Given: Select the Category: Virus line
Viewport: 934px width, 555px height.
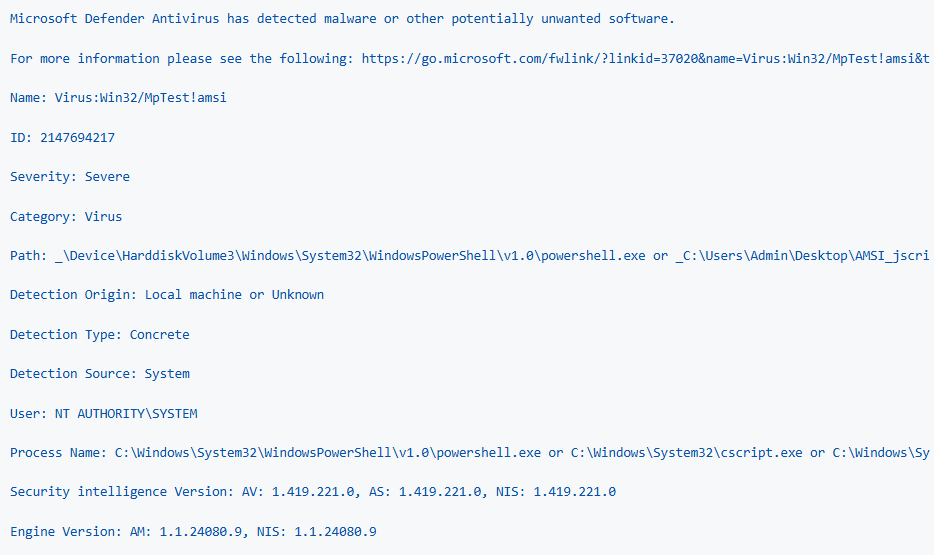Looking at the screenshot, I should coord(66,217).
